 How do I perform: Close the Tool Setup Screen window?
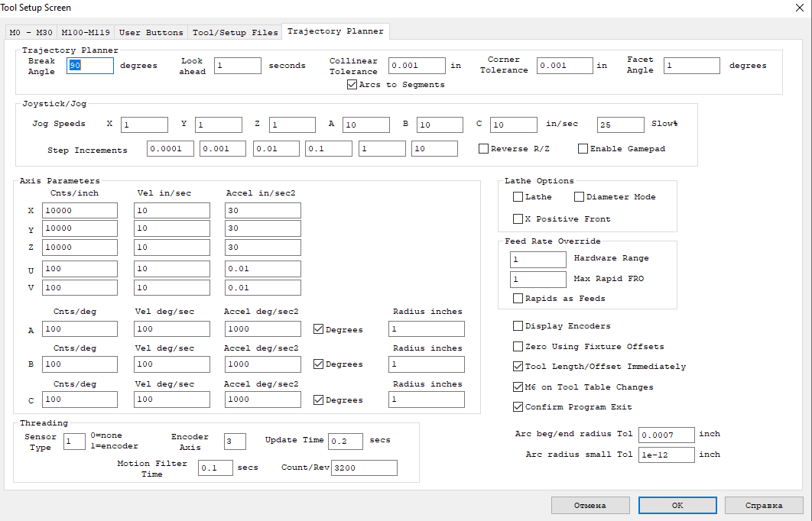pyautogui.click(x=799, y=8)
